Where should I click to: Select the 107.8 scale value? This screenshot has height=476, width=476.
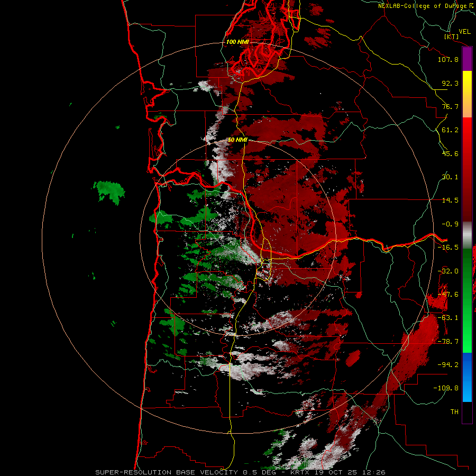click(x=448, y=59)
